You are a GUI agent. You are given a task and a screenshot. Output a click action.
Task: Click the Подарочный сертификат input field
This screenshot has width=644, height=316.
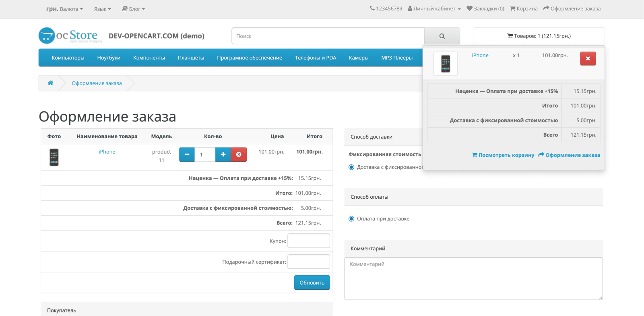309,262
